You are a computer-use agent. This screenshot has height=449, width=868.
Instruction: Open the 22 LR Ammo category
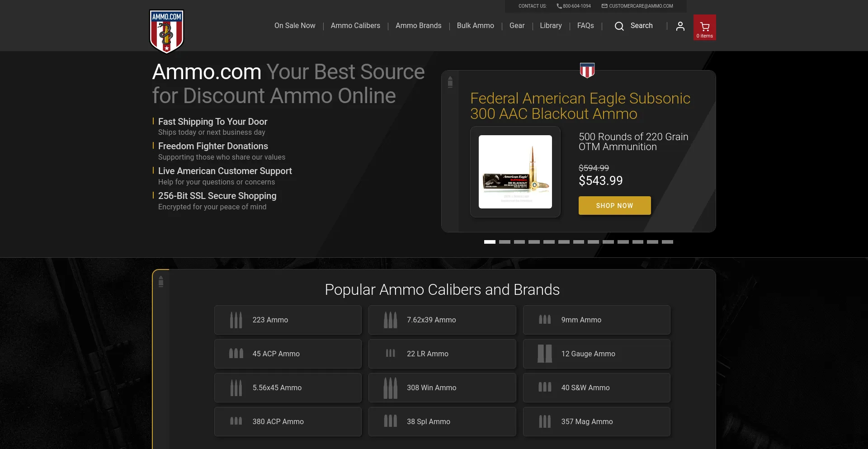pyautogui.click(x=442, y=354)
